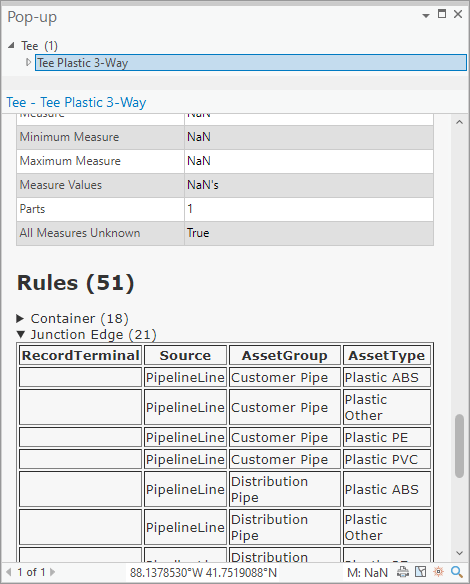Click the M: NaN status value
This screenshot has height=584, width=470.
pyautogui.click(x=367, y=572)
